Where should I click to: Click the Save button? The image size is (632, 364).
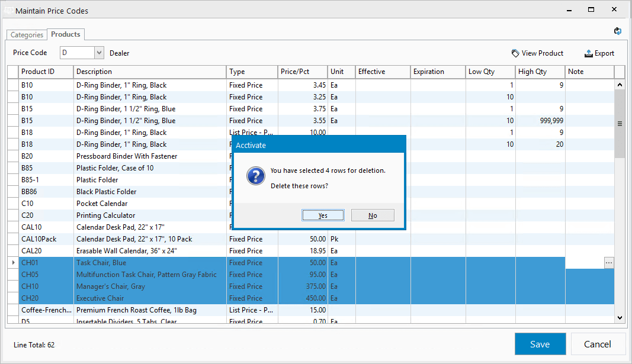click(x=540, y=344)
